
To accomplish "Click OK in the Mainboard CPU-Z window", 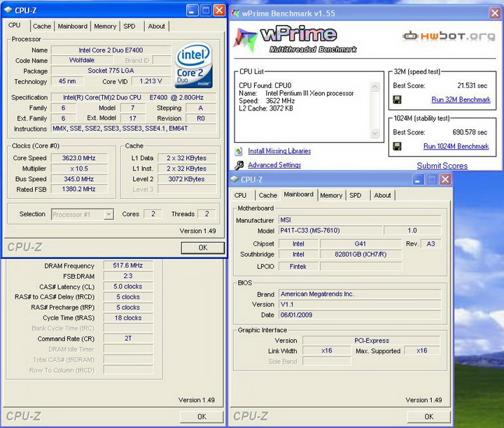I will [429, 416].
